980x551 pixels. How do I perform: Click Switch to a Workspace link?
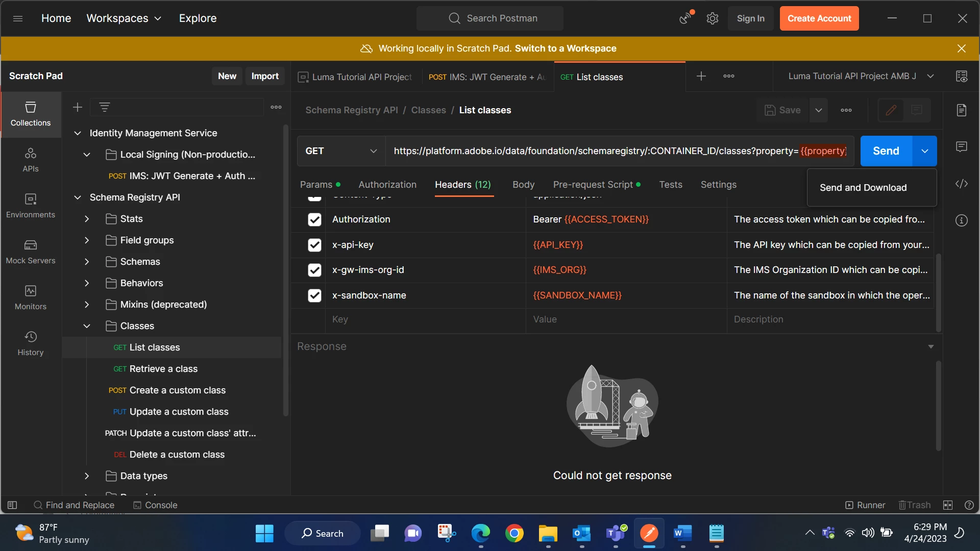(x=566, y=48)
